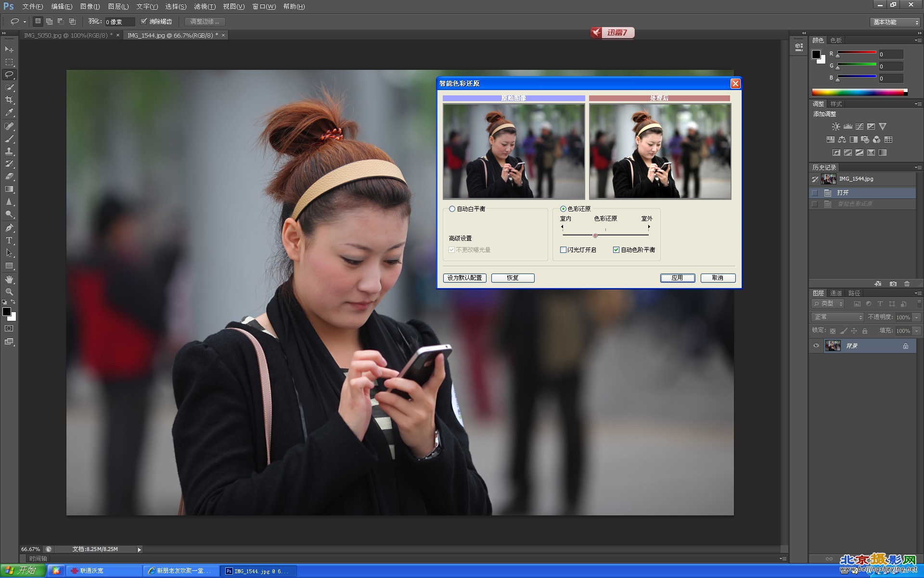Select the Gradient tool
The width and height of the screenshot is (924, 578).
tap(9, 189)
